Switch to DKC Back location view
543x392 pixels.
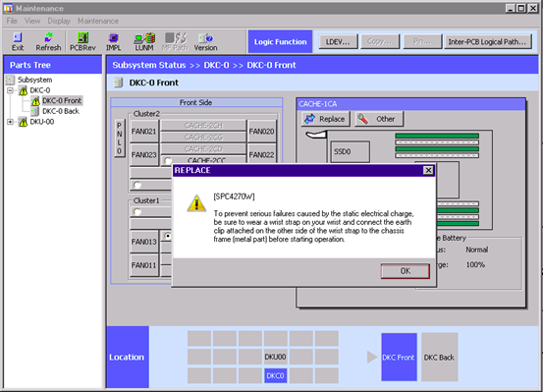(439, 358)
